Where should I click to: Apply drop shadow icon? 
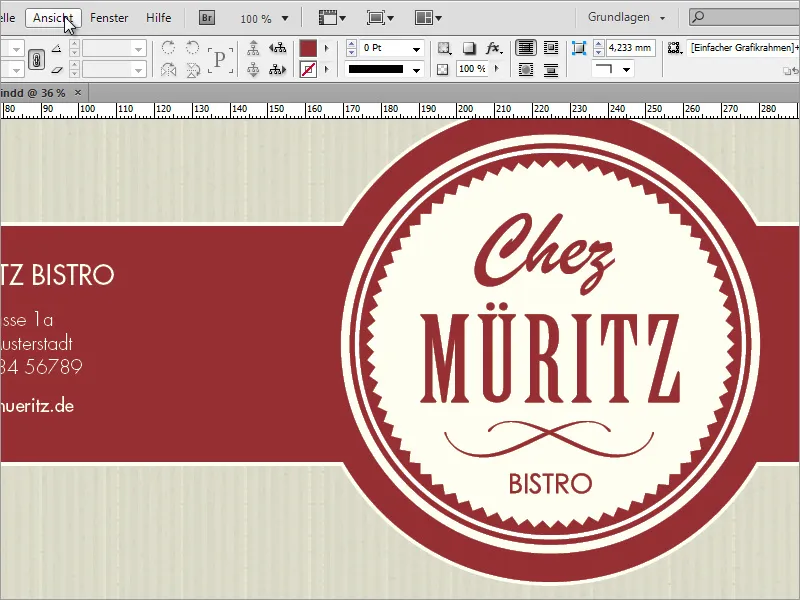468,48
